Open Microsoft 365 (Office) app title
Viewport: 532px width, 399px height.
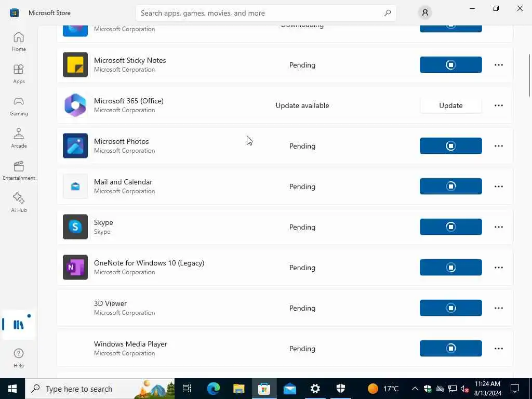(x=129, y=101)
